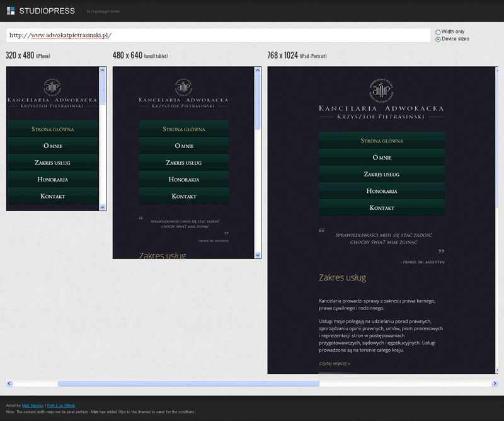Viewport: 504px width, 421px height.
Task: Open 'O mnie' in iPhone preview menu
Action: (52, 146)
